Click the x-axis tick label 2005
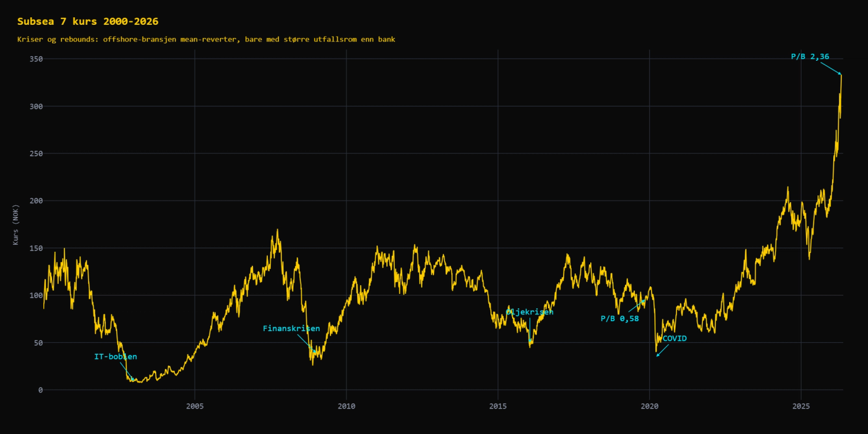Image resolution: width=868 pixels, height=434 pixels. click(x=195, y=406)
